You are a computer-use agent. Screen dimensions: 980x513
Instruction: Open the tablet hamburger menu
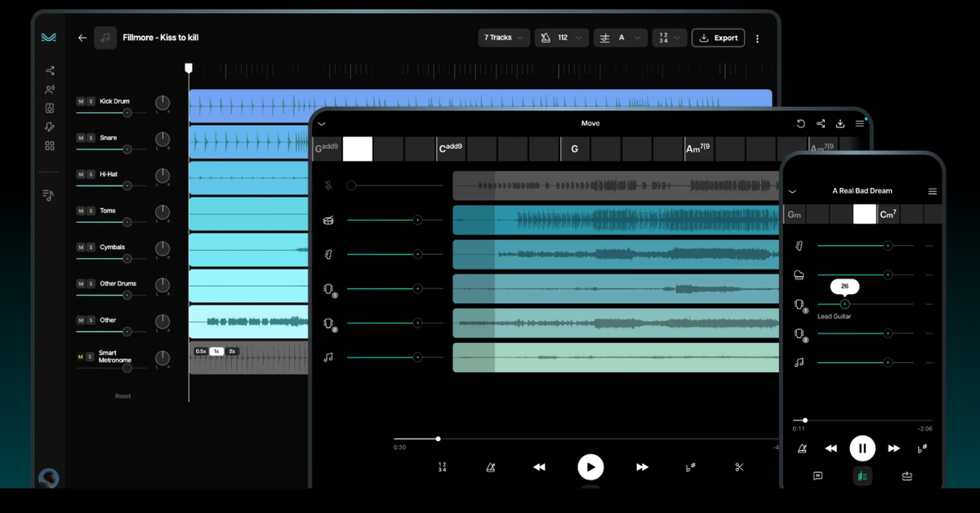(x=860, y=123)
